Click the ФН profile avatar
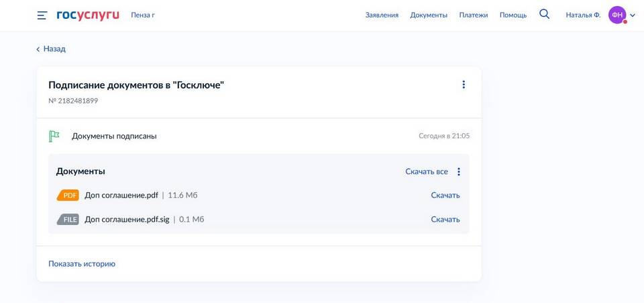The width and height of the screenshot is (644, 303). 617,15
